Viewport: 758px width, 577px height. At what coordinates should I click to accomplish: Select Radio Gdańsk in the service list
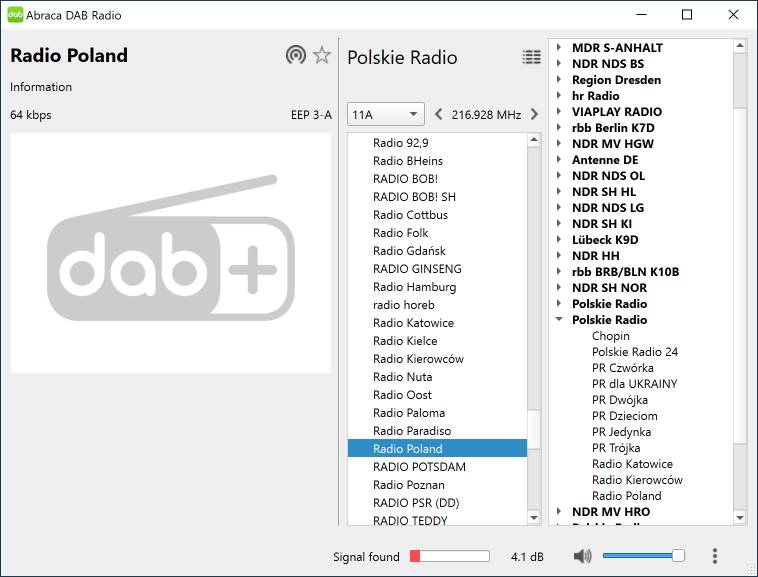[409, 251]
